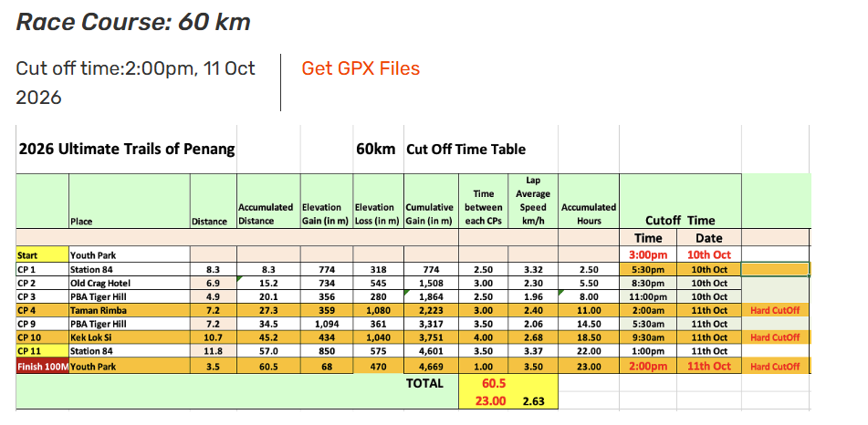Image resolution: width=868 pixels, height=425 pixels.
Task: Select the 2026 Ultimate Trails of Penang title cell
Action: click(x=126, y=150)
